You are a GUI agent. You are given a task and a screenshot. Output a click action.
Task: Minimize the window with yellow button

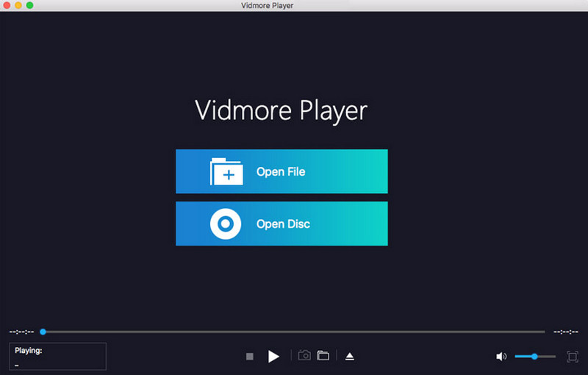18,5
